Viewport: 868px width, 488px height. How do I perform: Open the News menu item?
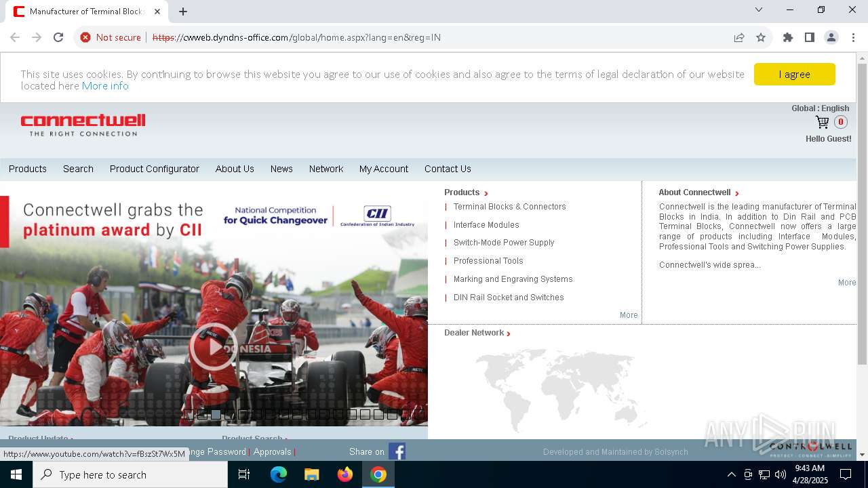click(x=281, y=169)
